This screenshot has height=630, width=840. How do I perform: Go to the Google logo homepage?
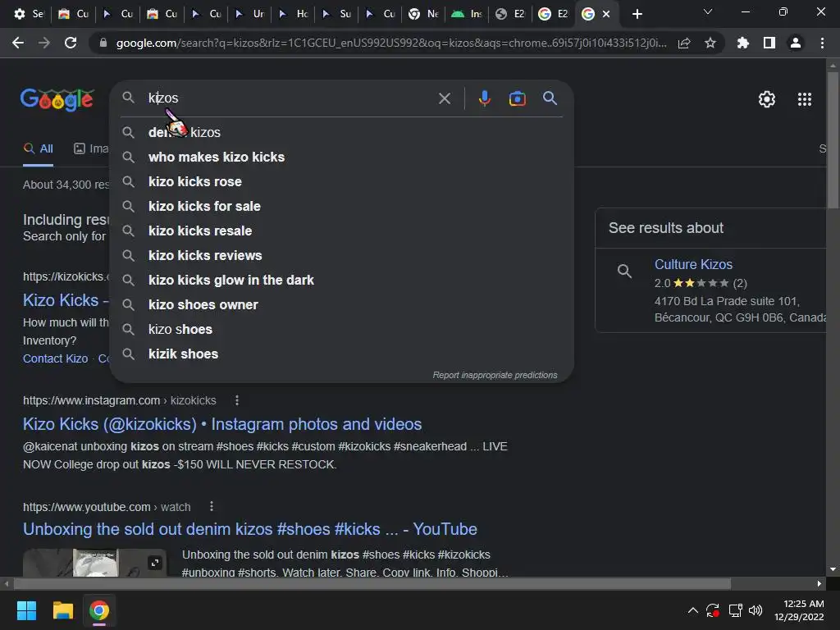coord(57,99)
